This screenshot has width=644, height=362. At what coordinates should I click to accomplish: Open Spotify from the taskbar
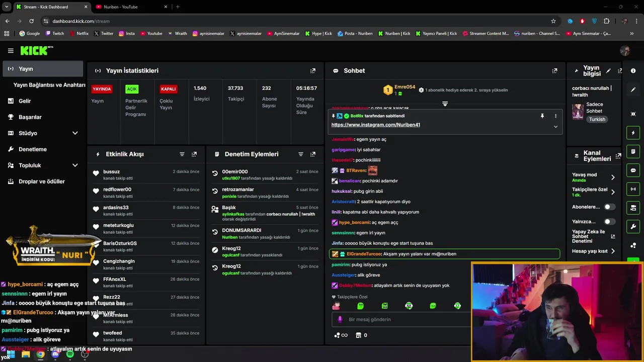(70, 354)
